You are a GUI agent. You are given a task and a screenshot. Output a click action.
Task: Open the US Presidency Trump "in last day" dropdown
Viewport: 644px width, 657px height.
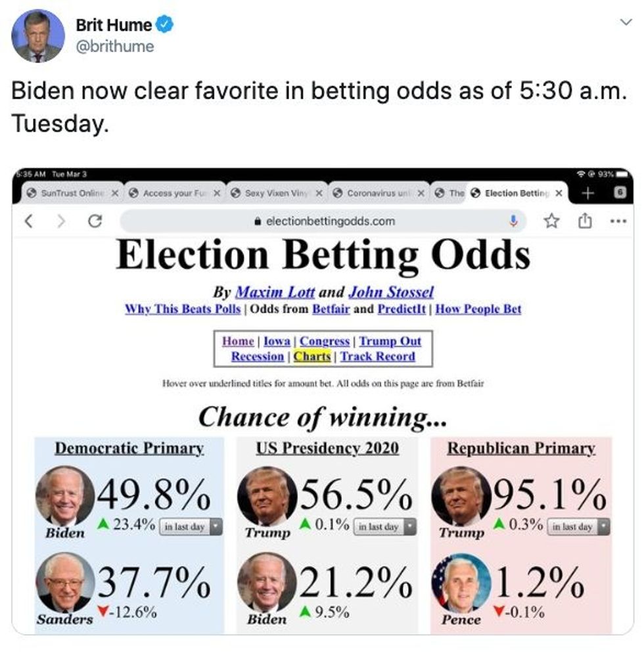click(x=385, y=526)
